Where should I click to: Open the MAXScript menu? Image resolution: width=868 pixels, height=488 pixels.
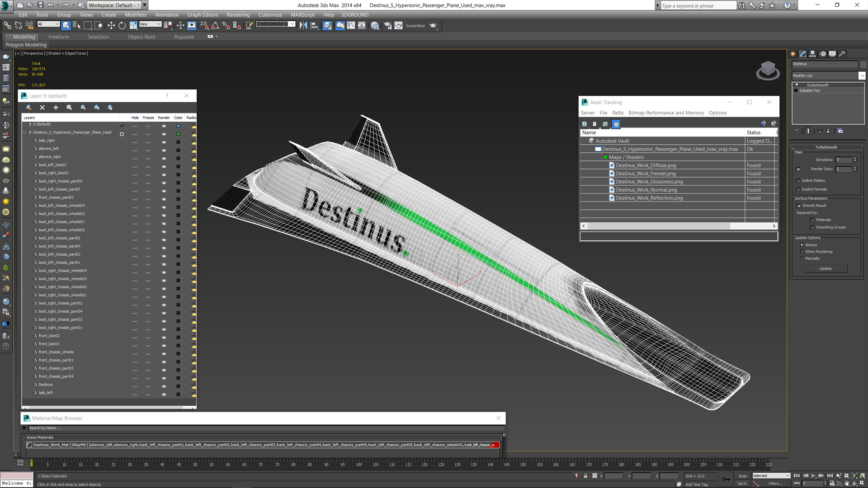[302, 15]
